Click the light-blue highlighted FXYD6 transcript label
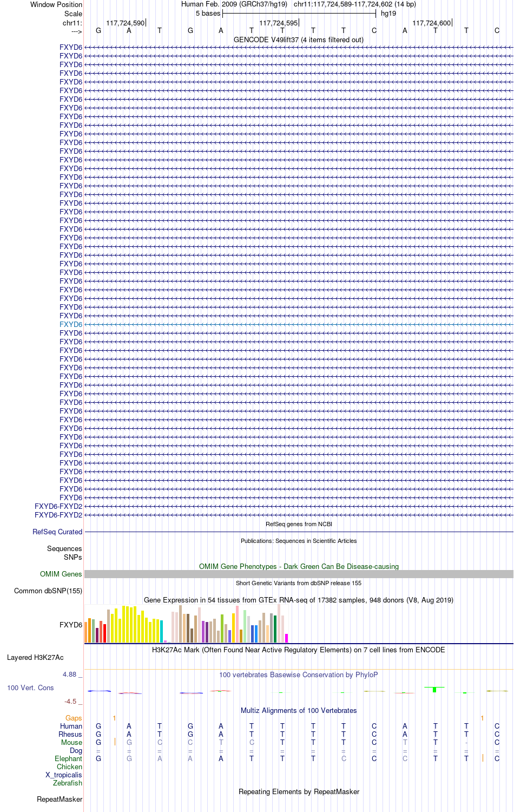 click(71, 324)
